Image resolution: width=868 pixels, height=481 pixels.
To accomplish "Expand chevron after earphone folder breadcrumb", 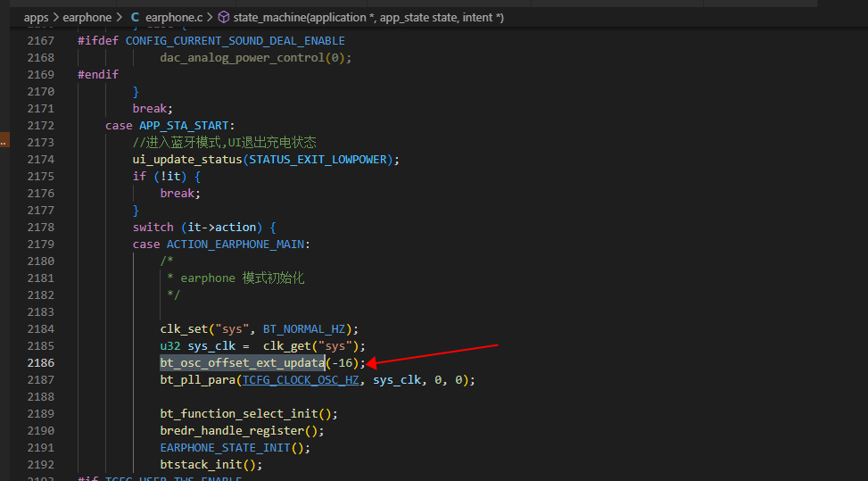I will 119,18.
